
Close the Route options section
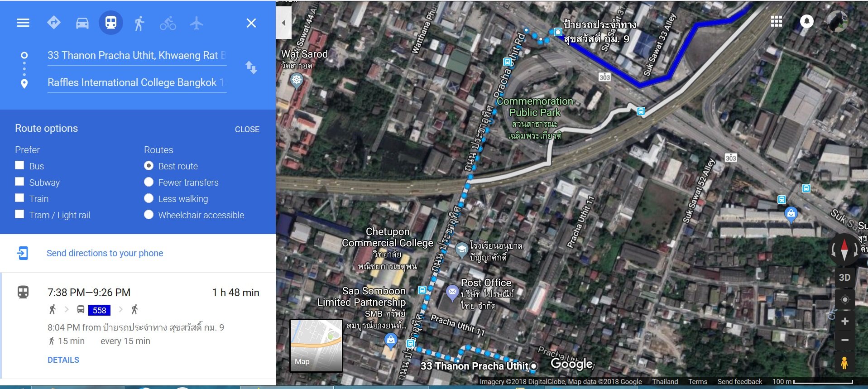(x=247, y=130)
